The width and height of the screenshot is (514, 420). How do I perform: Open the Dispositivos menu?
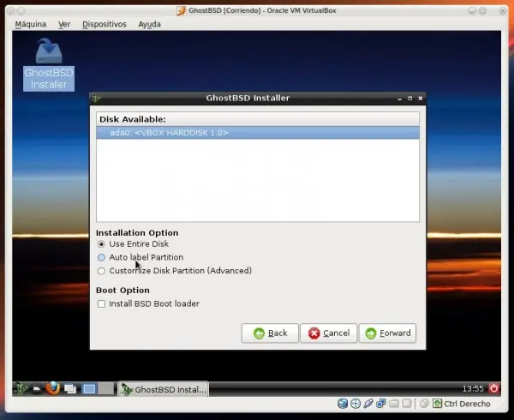105,24
